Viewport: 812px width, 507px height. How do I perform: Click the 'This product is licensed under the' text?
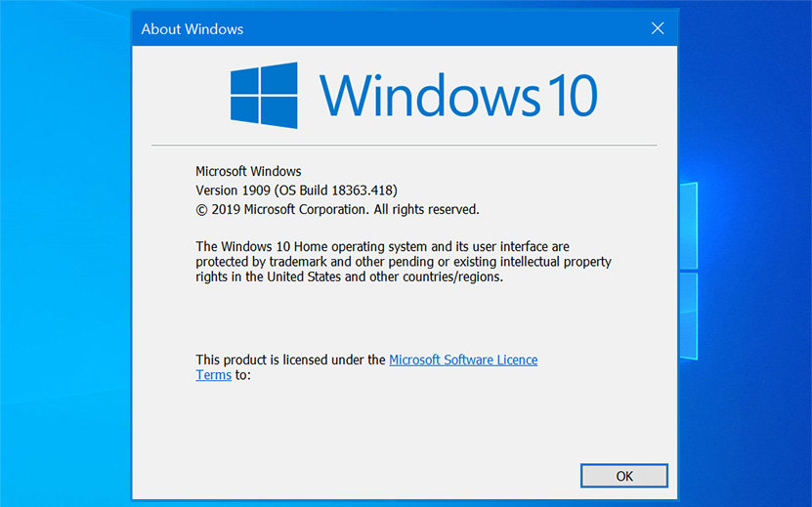coord(290,359)
